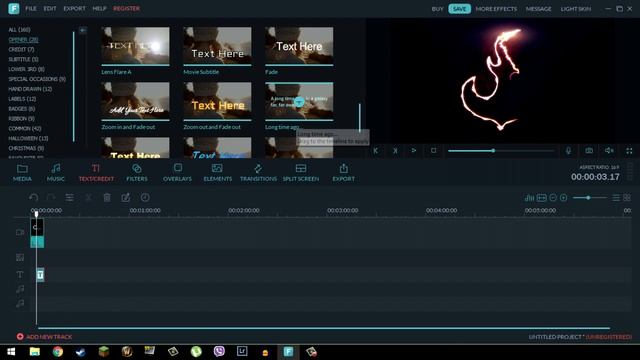Open the audio mixer icon
Viewport: 640px width, 360px height.
[529, 198]
